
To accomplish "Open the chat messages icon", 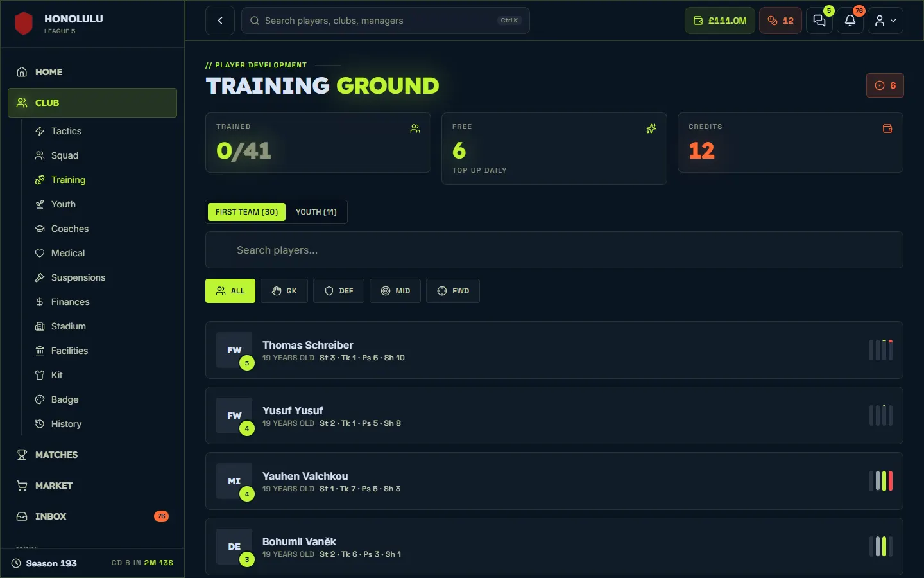I will [819, 21].
